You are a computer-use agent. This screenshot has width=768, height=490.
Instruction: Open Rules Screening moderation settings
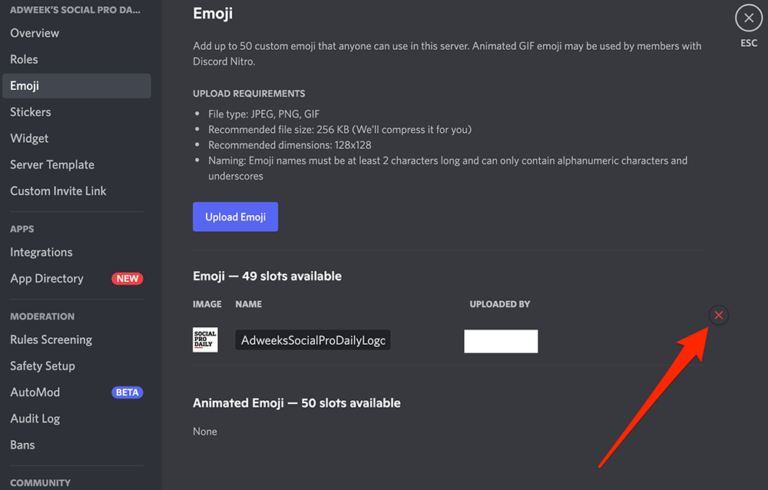(x=51, y=340)
